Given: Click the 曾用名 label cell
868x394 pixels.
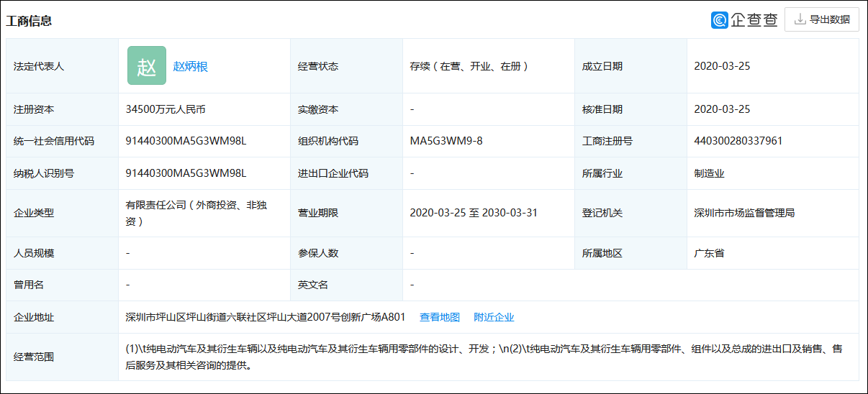Looking at the screenshot, I should (x=62, y=285).
